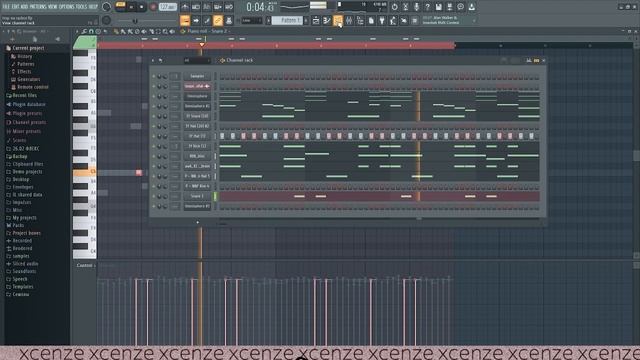Click the Control lane label
Viewport: 640px width, 360px height.
coord(84,265)
